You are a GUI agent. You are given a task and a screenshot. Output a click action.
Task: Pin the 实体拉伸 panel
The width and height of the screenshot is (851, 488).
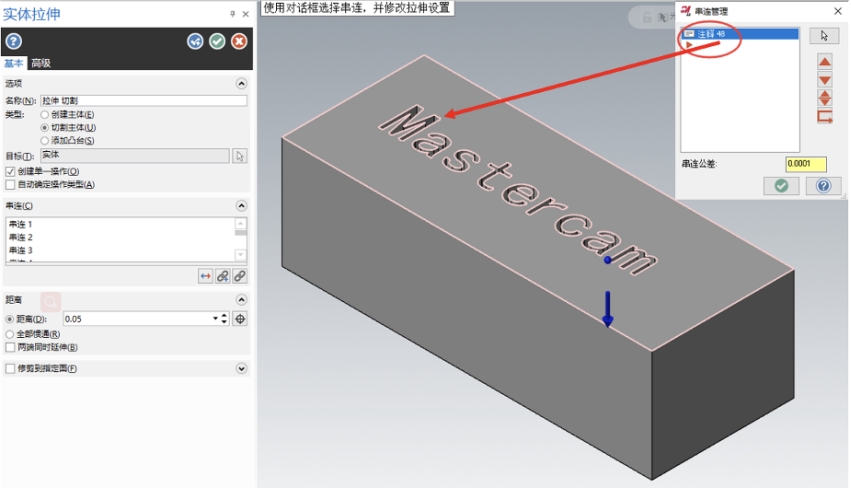[x=233, y=14]
